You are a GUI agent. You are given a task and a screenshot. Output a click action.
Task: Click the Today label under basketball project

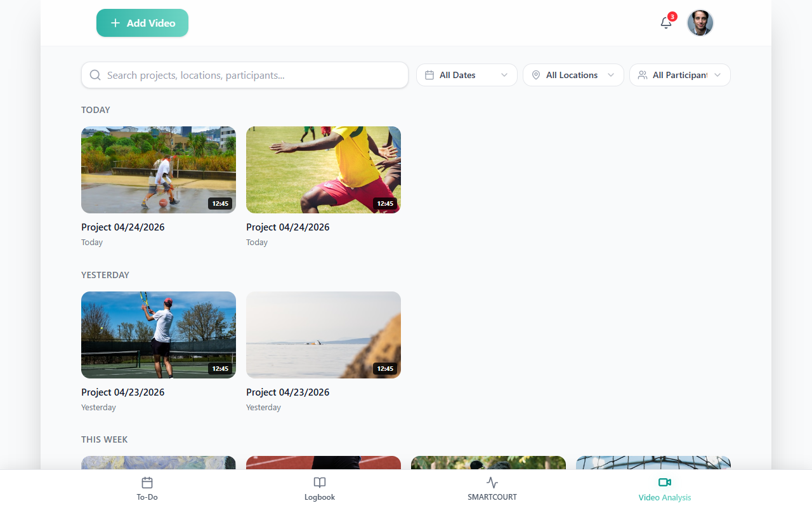(92, 243)
